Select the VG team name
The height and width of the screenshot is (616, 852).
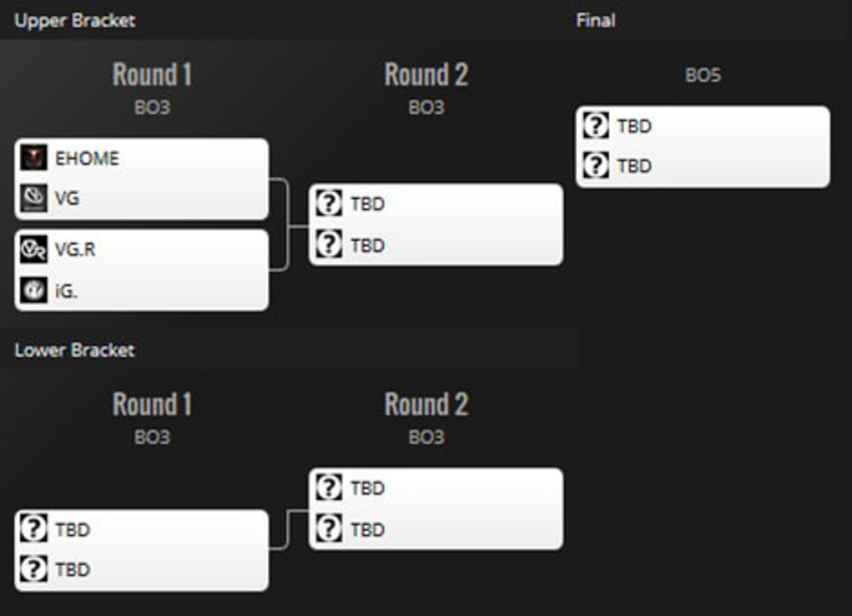click(x=67, y=198)
